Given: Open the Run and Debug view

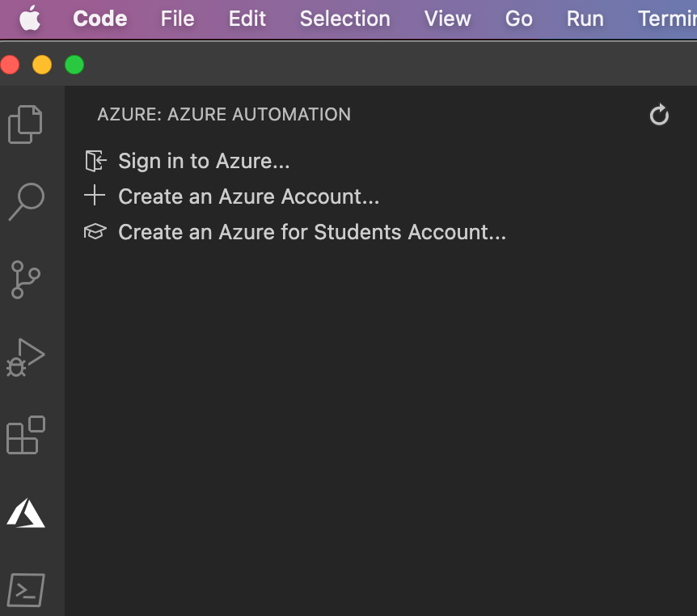Looking at the screenshot, I should coord(26,357).
